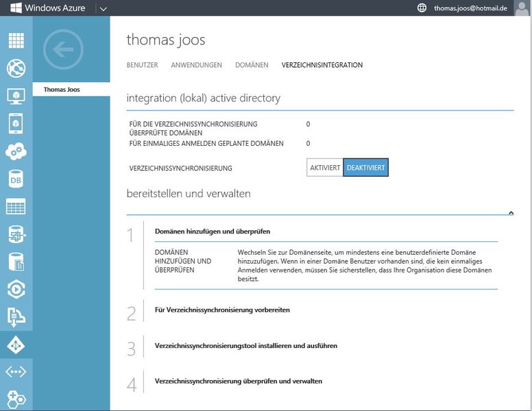The height and width of the screenshot is (411, 532).
Task: Open Cloud Services gears icon in sidebar
Action: tap(16, 151)
